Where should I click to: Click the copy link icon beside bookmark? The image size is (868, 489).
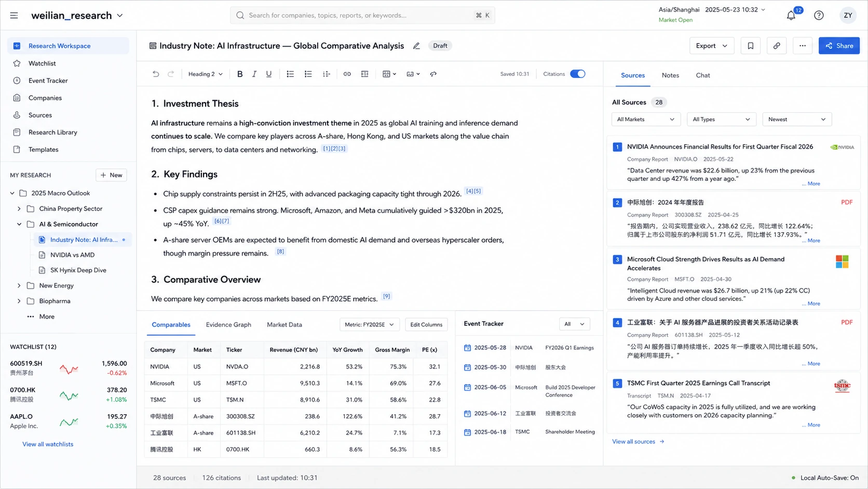[x=777, y=46]
